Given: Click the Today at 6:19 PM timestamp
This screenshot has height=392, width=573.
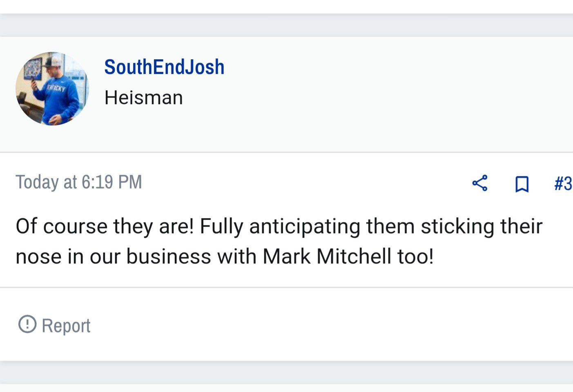Looking at the screenshot, I should [79, 182].
